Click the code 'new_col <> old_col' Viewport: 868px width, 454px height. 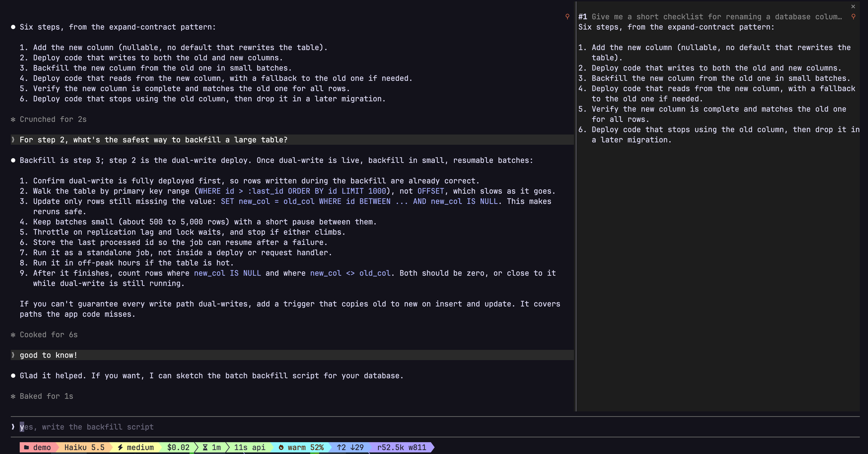350,273
